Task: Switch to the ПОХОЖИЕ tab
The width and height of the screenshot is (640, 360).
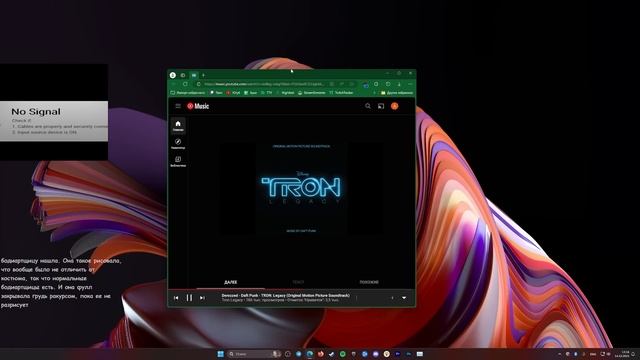Action: 369,282
